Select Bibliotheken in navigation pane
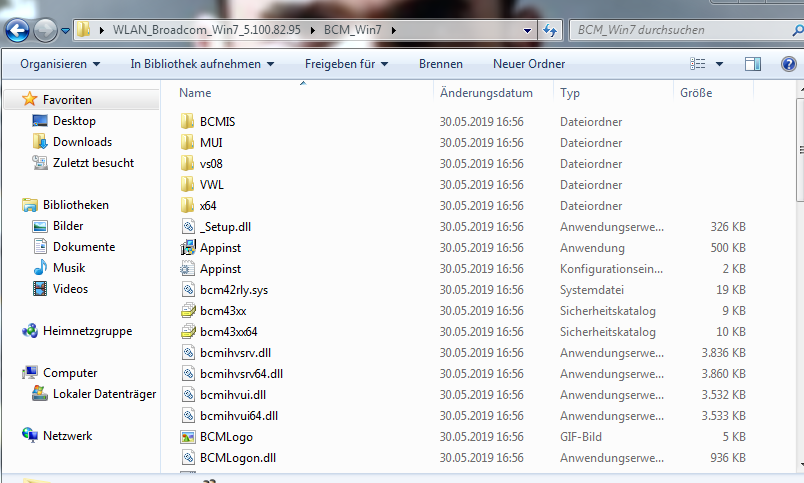Image resolution: width=804 pixels, height=483 pixels. coord(75,205)
